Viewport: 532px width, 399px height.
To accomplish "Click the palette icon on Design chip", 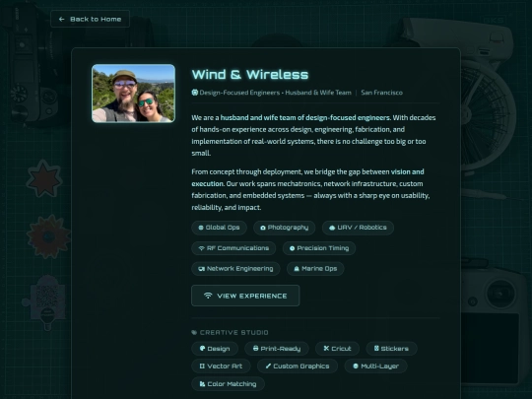I will (202, 348).
